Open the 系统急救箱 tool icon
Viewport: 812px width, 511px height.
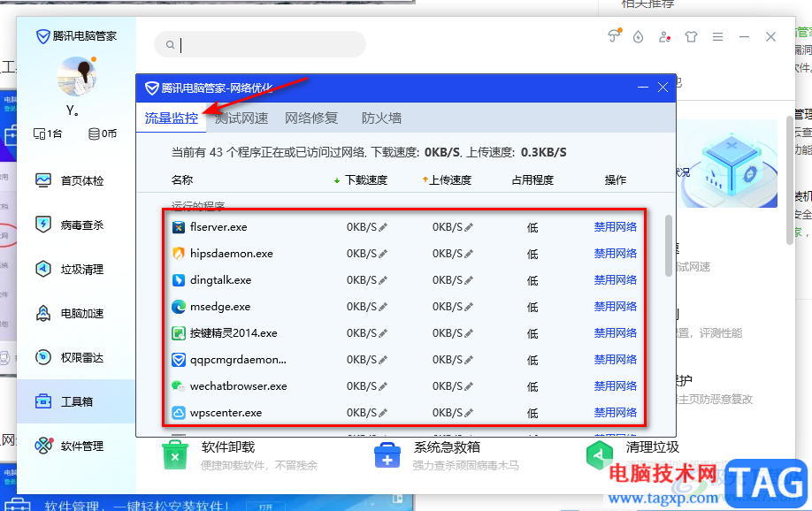coord(387,455)
